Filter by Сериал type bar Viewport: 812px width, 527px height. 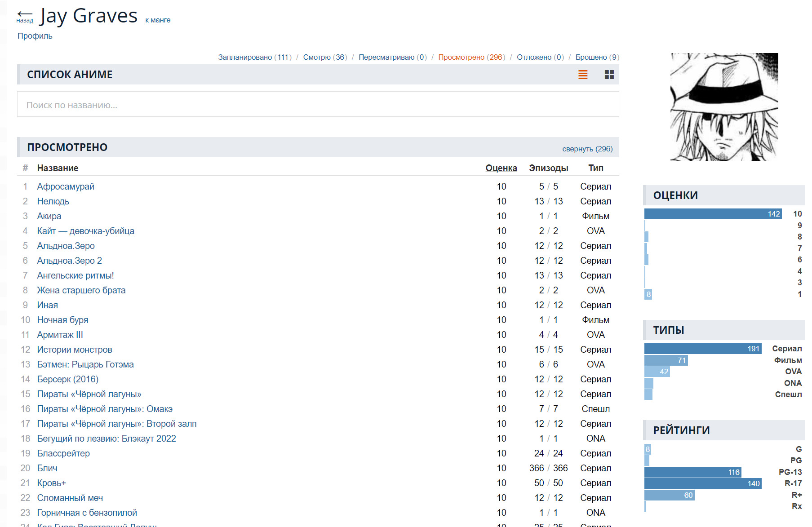click(x=702, y=349)
